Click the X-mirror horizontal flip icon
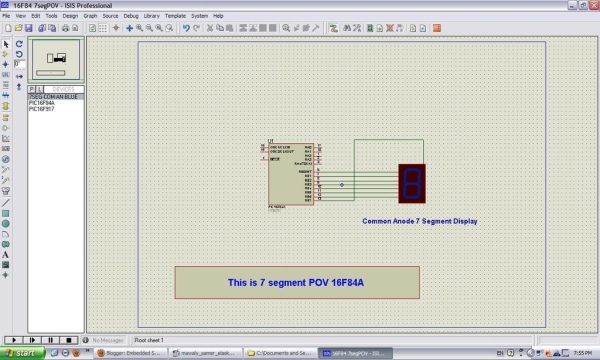 pyautogui.click(x=19, y=77)
